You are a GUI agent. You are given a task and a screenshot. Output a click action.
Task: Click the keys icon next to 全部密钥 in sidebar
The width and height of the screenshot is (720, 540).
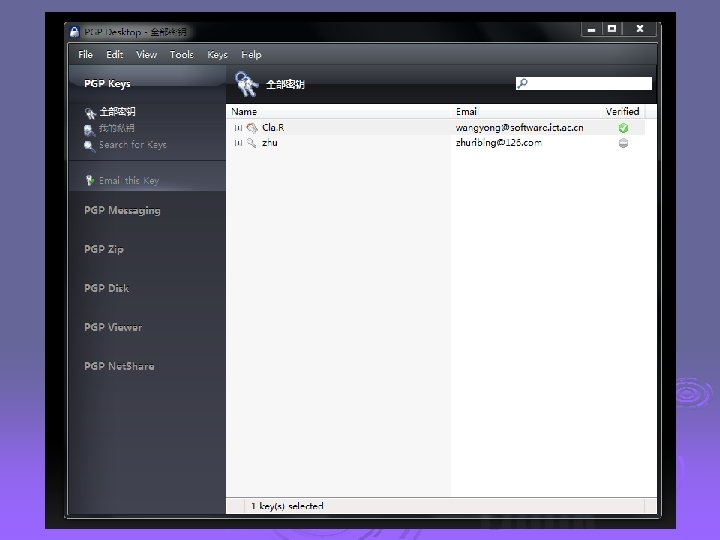[x=90, y=112]
